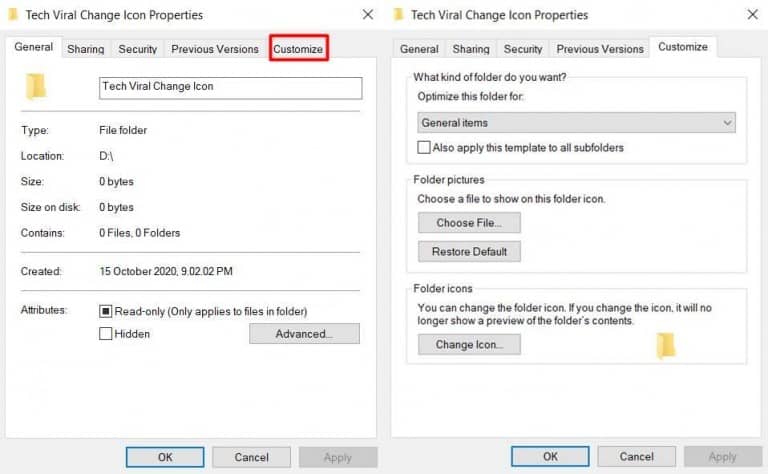
Task: Select Previous Versions tab in the left dialog
Action: click(x=214, y=49)
